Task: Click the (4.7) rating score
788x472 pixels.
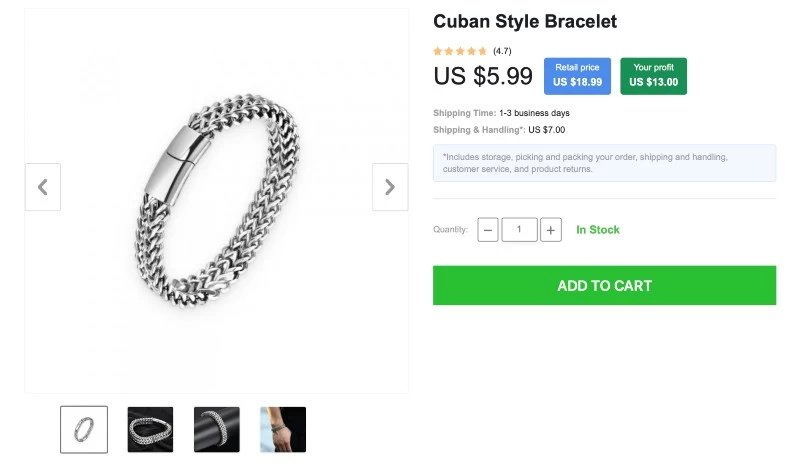Action: point(502,51)
